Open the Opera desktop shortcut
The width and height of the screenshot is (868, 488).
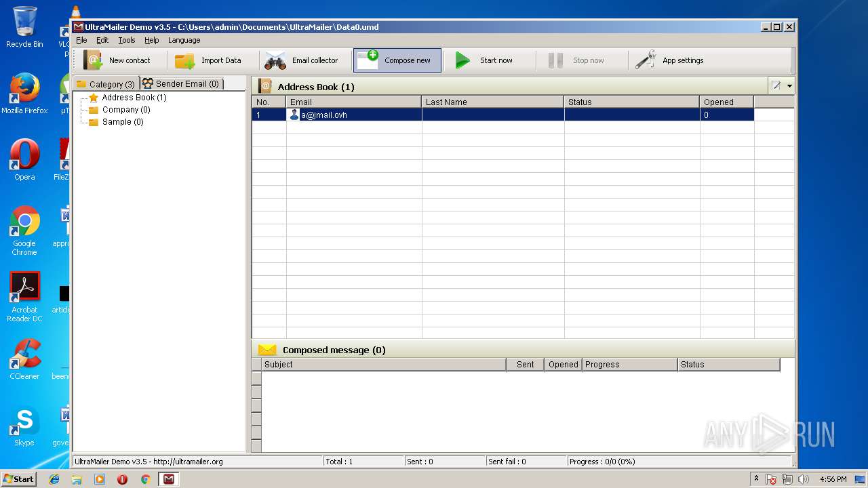(24, 160)
